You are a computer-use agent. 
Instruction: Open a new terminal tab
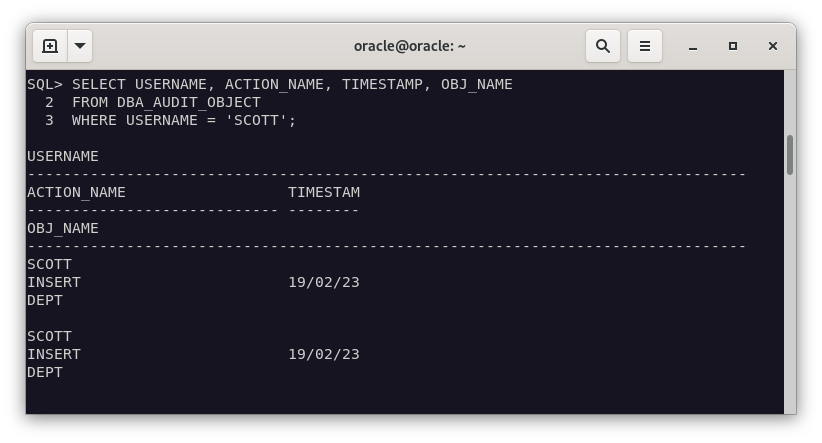50,46
